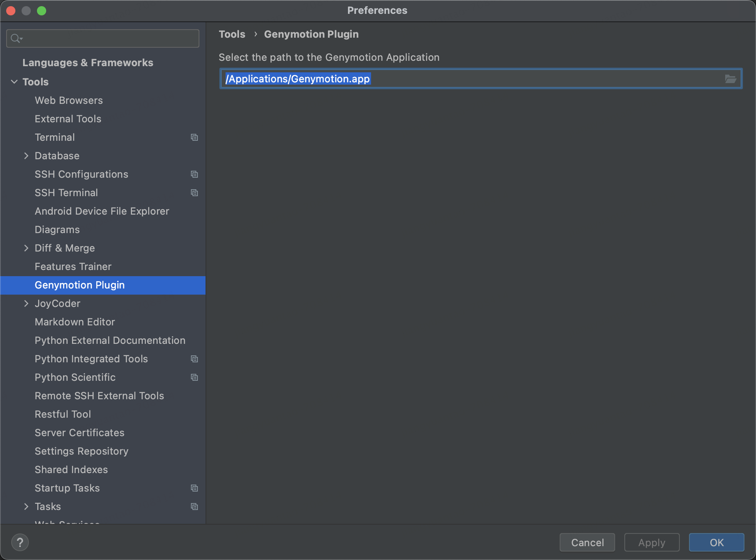Expand the Tasks tree node
This screenshot has height=560, width=756.
click(26, 507)
